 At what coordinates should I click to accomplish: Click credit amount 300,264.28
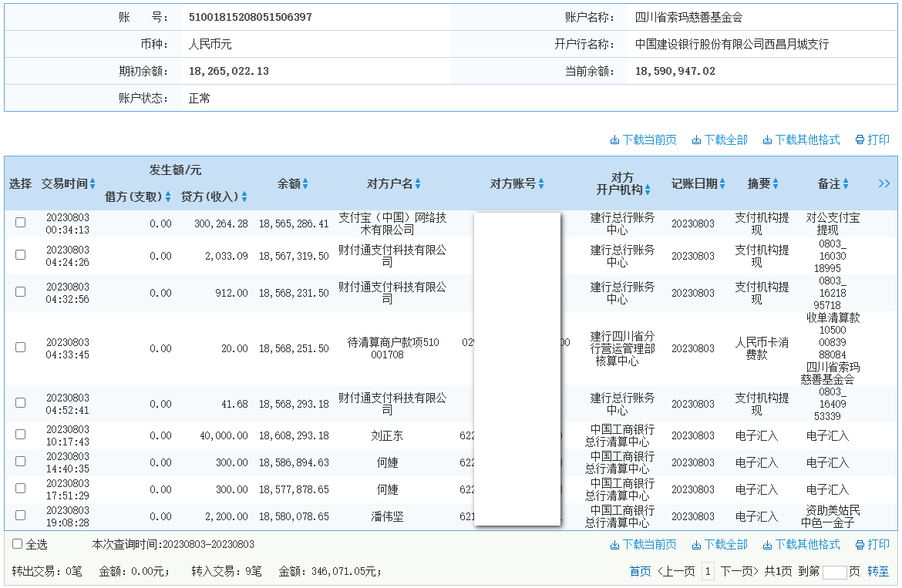click(x=221, y=223)
